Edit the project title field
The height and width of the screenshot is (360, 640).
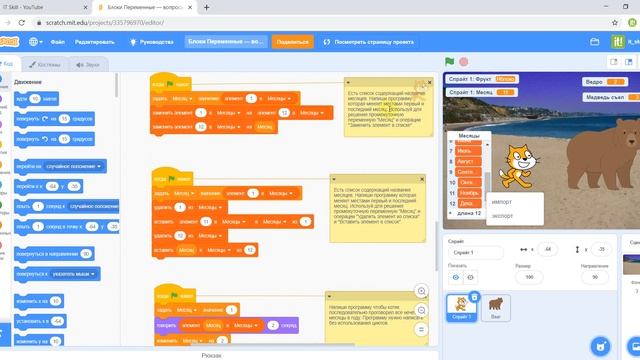(226, 42)
